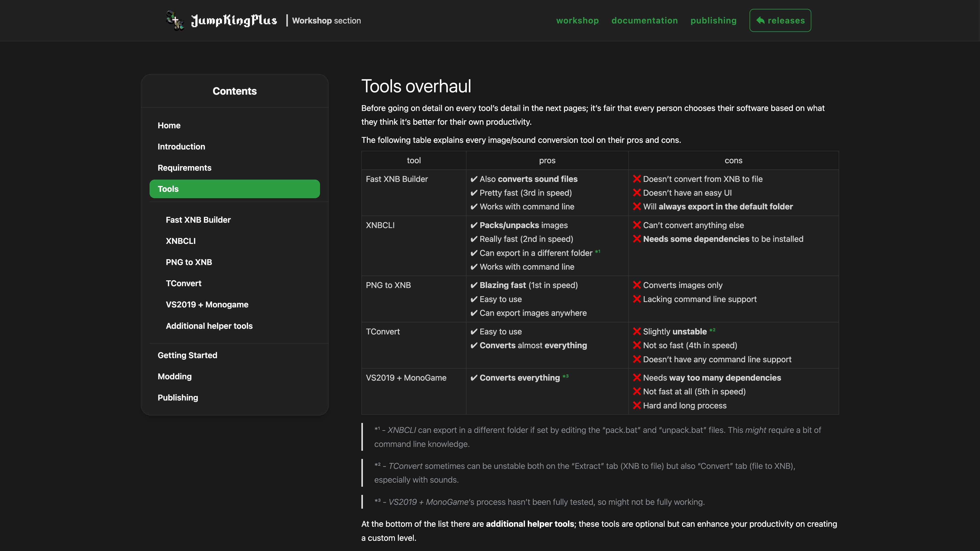
Task: Select Home in the Contents sidebar
Action: click(169, 126)
